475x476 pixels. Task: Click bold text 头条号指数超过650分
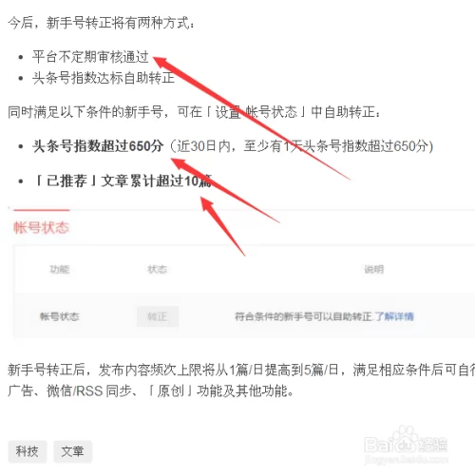point(98,146)
